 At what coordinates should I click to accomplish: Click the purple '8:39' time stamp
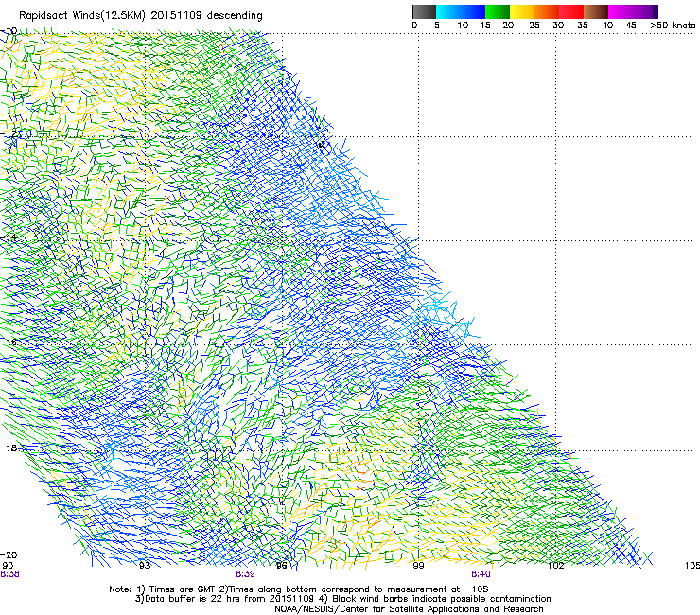[245, 574]
